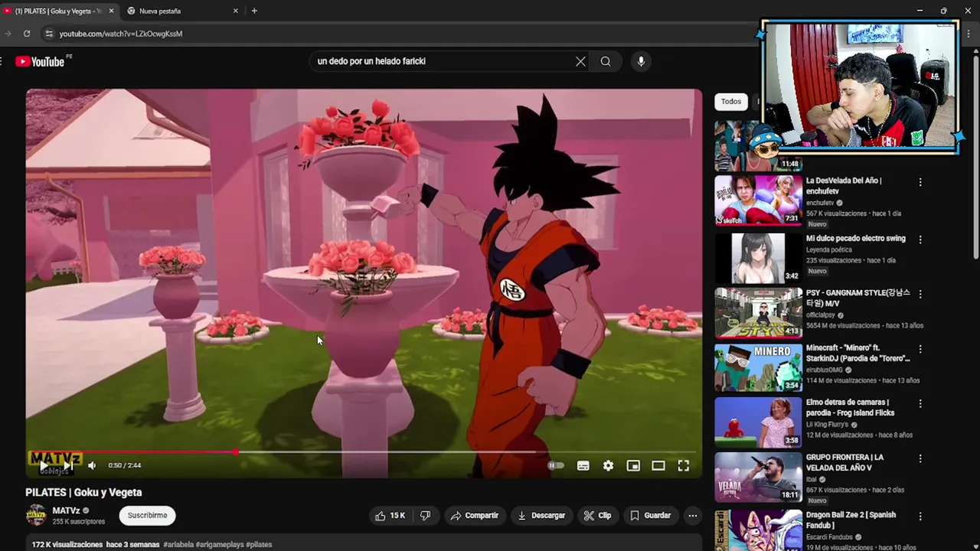
Task: Play the paused video
Action: [44, 465]
